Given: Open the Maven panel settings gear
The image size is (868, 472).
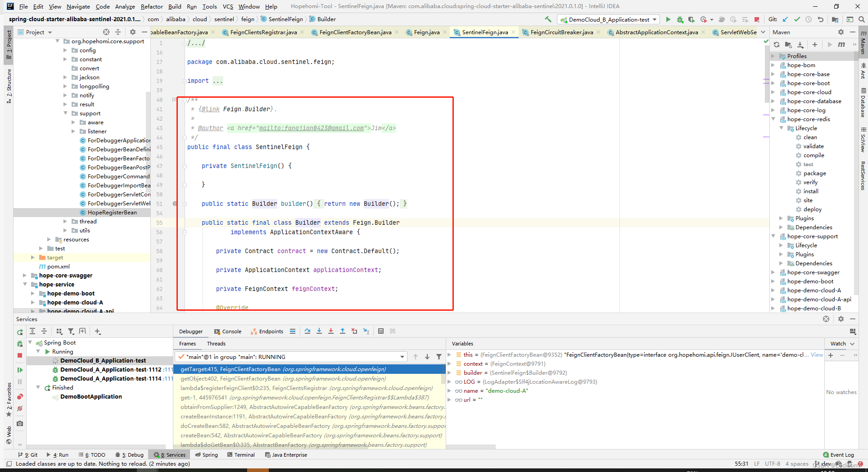Looking at the screenshot, I should [841, 32].
